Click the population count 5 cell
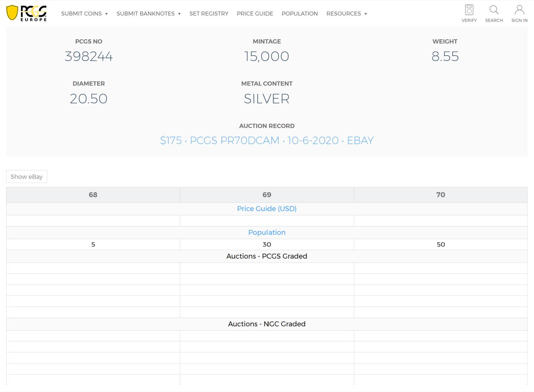The image size is (534, 392). pos(93,244)
